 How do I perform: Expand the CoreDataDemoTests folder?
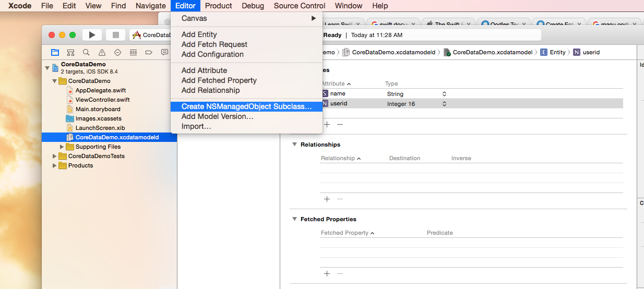(x=54, y=156)
